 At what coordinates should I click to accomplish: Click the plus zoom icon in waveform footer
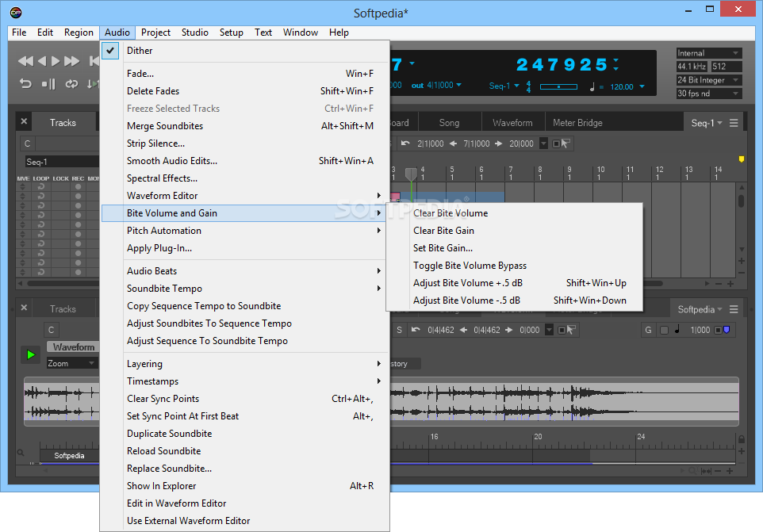click(x=730, y=471)
